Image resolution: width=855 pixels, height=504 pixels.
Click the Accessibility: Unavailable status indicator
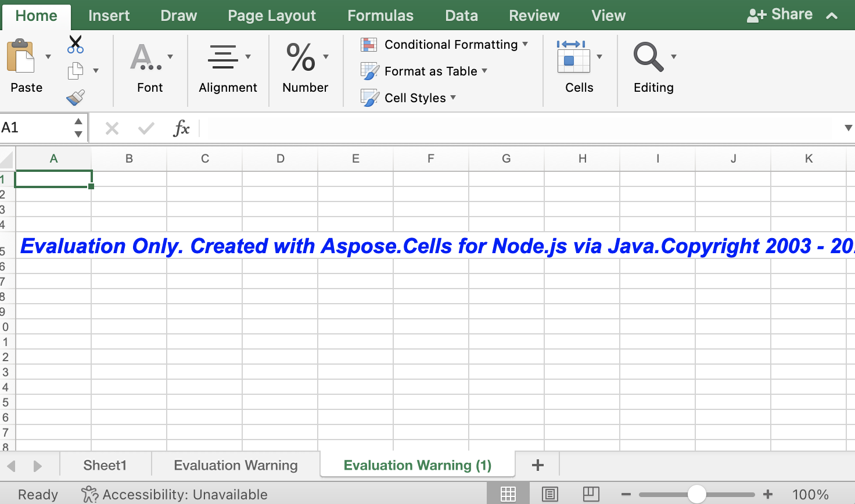174,494
